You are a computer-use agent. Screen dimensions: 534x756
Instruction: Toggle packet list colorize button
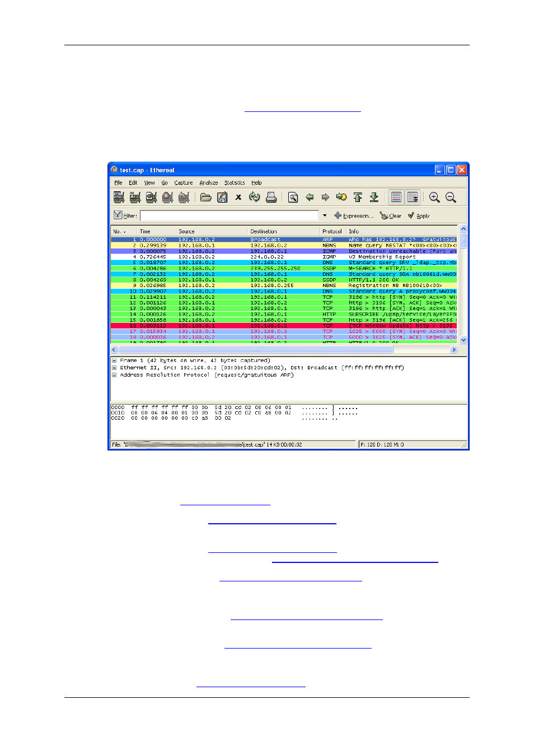pos(396,197)
